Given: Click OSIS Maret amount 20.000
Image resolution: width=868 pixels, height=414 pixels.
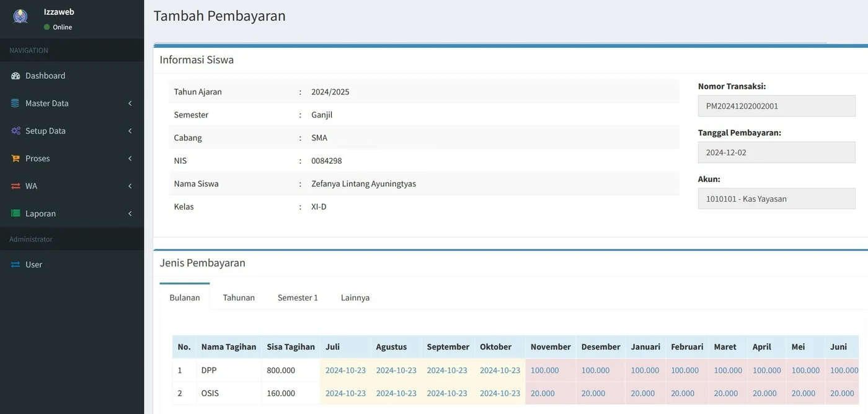Looking at the screenshot, I should pyautogui.click(x=726, y=394).
